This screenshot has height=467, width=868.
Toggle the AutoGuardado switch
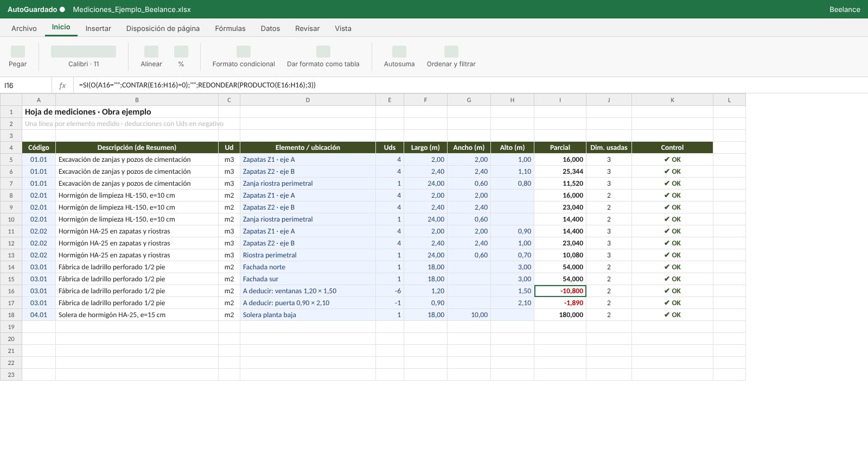(62, 9)
